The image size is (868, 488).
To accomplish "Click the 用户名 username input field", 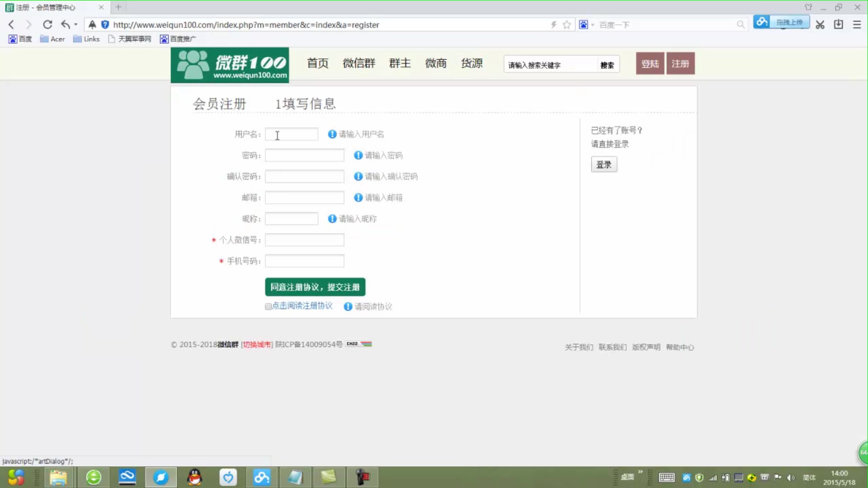I will pos(292,134).
